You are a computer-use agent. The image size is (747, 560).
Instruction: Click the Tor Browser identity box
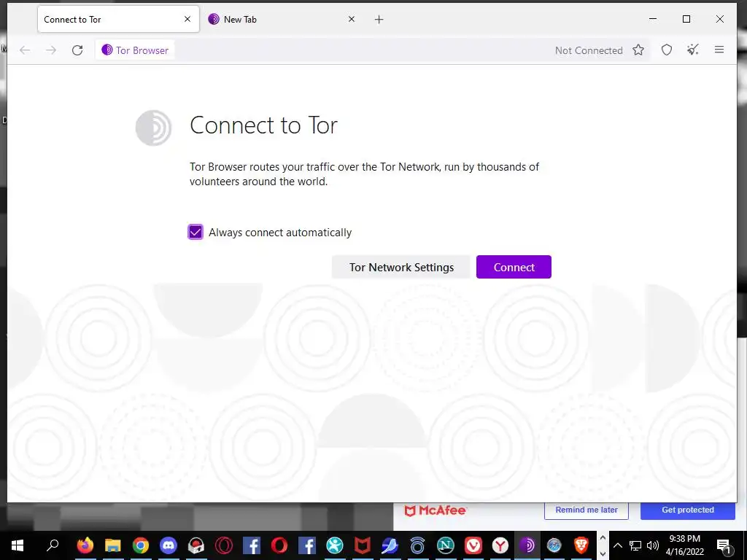click(135, 50)
